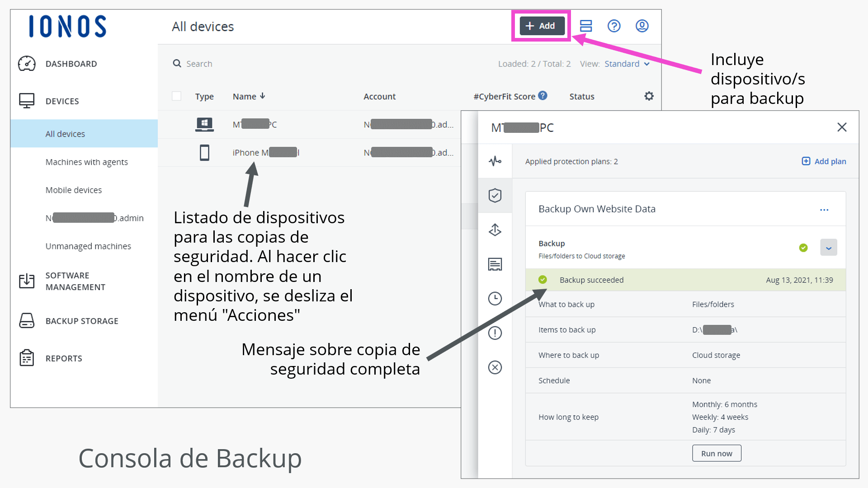Open Backup Own Website Data options menu
The width and height of the screenshot is (868, 488).
(824, 210)
